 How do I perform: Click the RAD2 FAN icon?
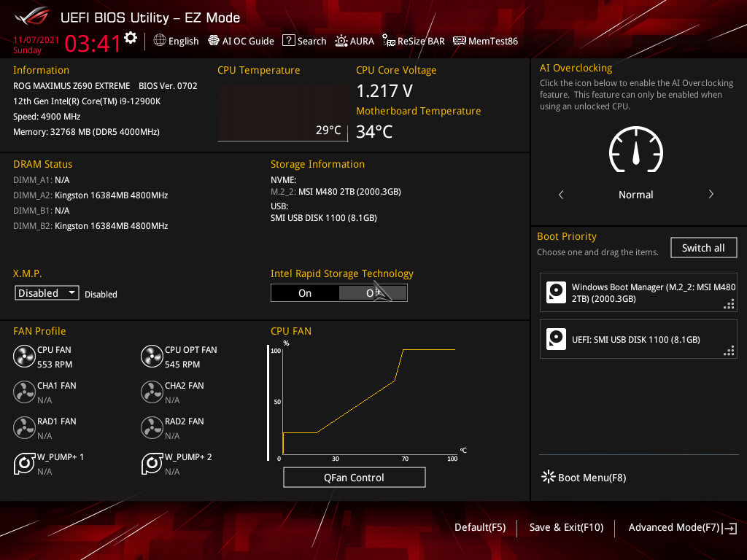(152, 427)
